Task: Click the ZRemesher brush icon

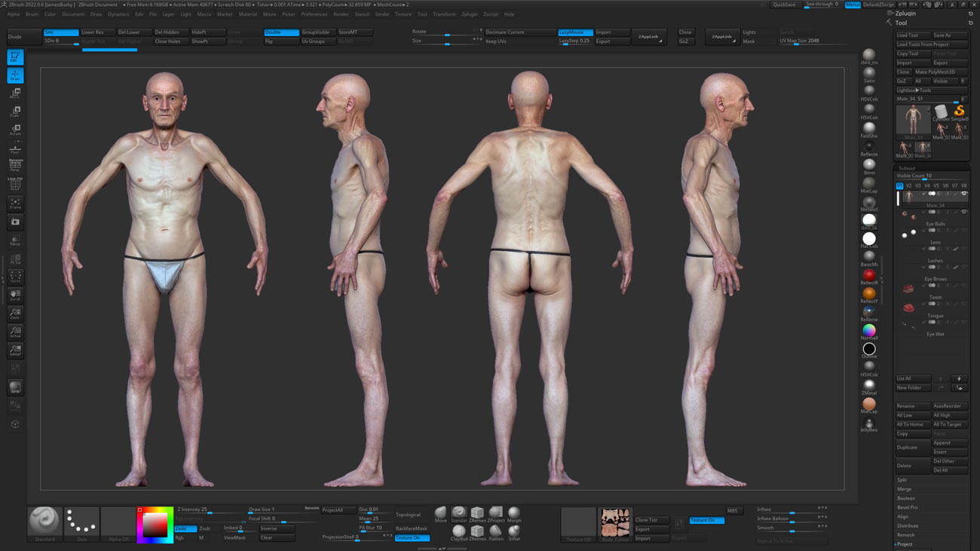Action: click(x=477, y=513)
